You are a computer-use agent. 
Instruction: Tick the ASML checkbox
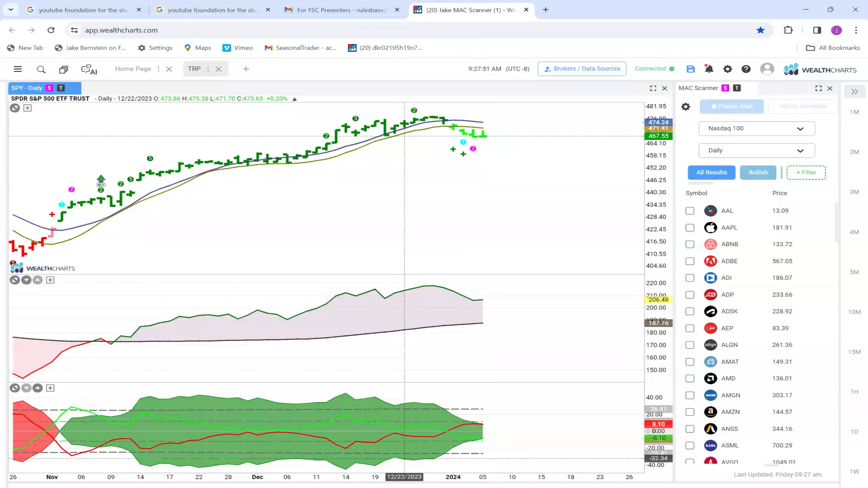tap(690, 446)
